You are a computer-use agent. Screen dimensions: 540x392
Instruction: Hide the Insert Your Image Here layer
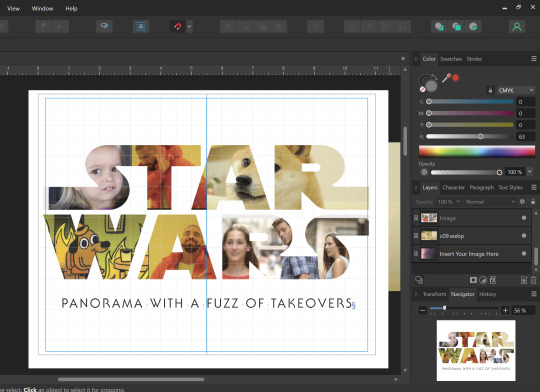click(x=524, y=254)
